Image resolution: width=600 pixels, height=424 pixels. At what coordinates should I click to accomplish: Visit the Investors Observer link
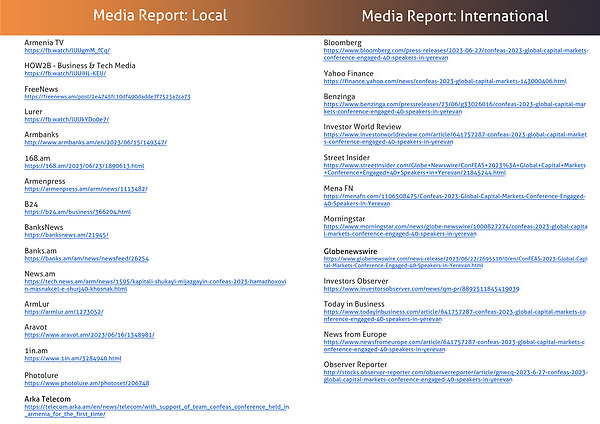(421, 289)
